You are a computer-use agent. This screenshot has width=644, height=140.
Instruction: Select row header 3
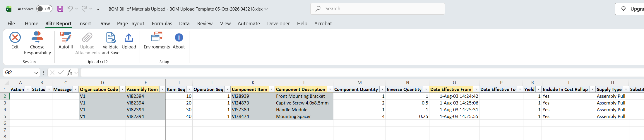5,103
